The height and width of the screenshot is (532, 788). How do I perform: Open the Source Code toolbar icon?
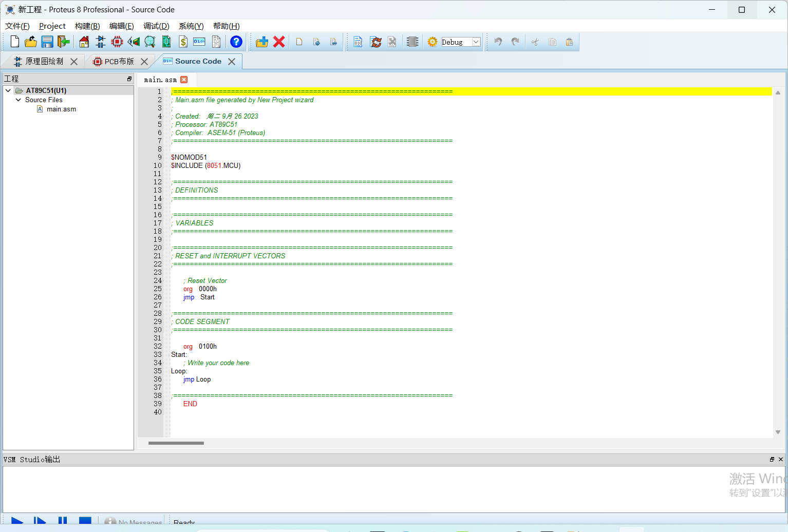(x=199, y=42)
